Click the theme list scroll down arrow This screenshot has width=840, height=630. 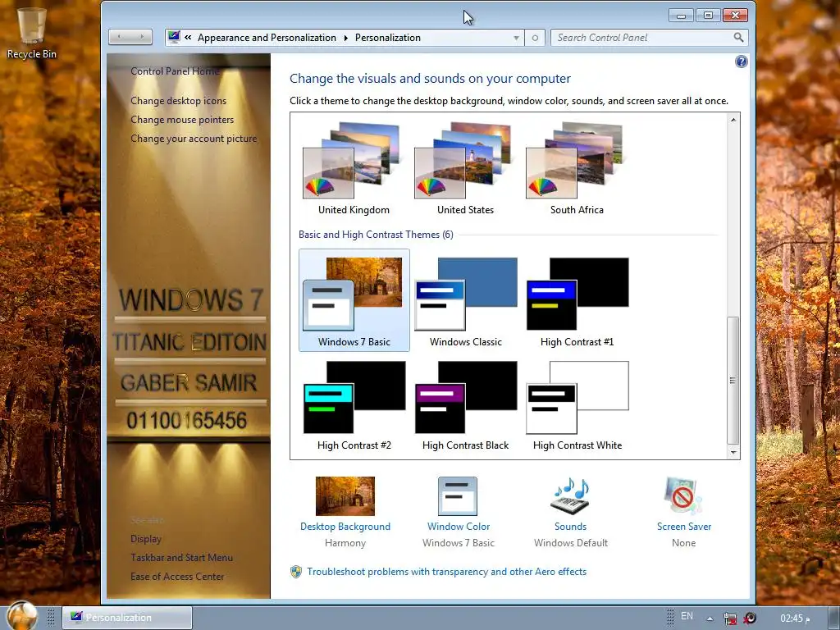point(733,453)
